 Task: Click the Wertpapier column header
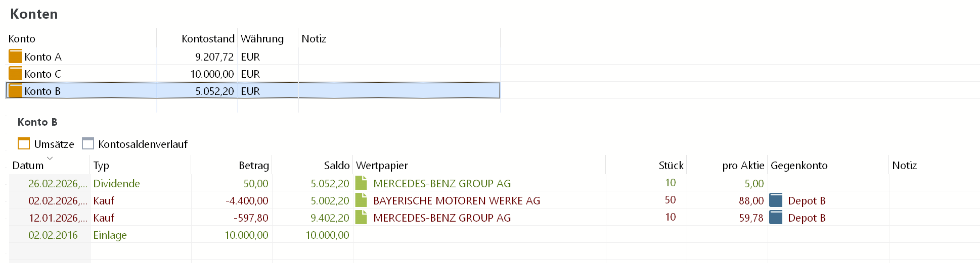[382, 166]
